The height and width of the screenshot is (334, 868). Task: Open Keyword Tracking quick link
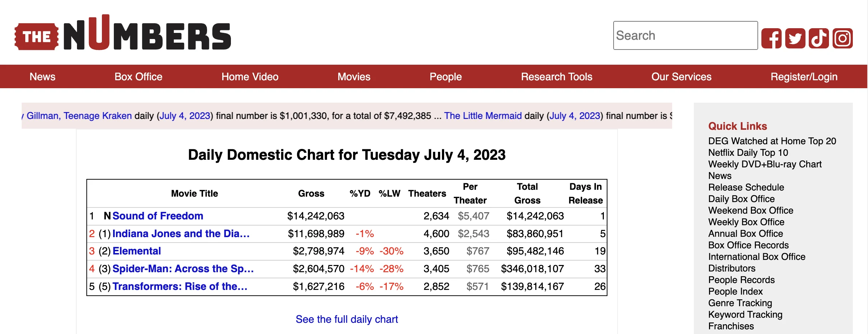(745, 314)
